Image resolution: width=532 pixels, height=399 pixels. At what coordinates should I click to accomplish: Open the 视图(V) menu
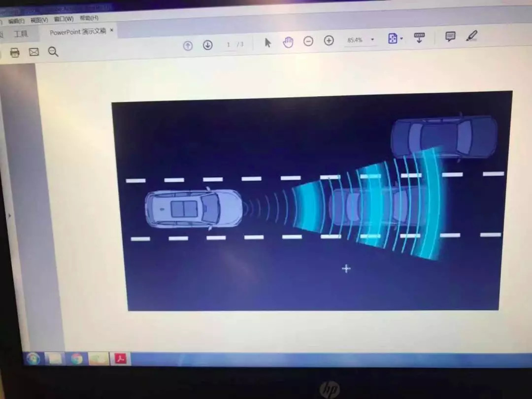[x=39, y=20]
